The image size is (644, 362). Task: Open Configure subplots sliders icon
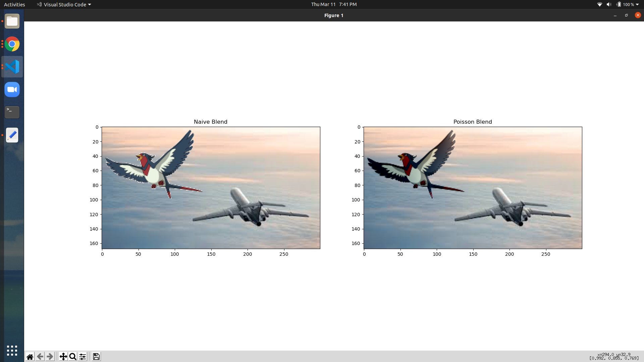click(83, 357)
